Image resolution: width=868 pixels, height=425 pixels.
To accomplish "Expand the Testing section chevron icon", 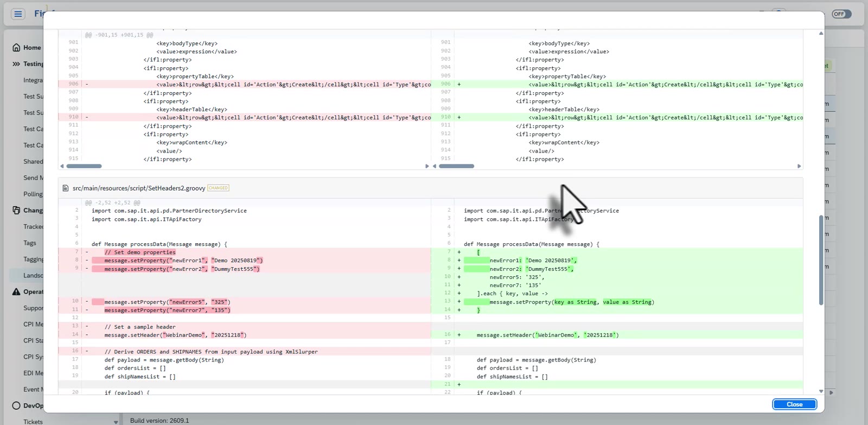I will 16,64.
